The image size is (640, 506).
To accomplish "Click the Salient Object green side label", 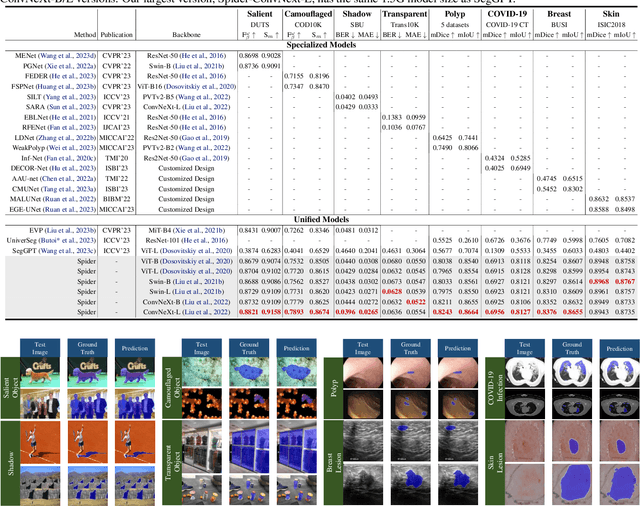I will click(10, 388).
